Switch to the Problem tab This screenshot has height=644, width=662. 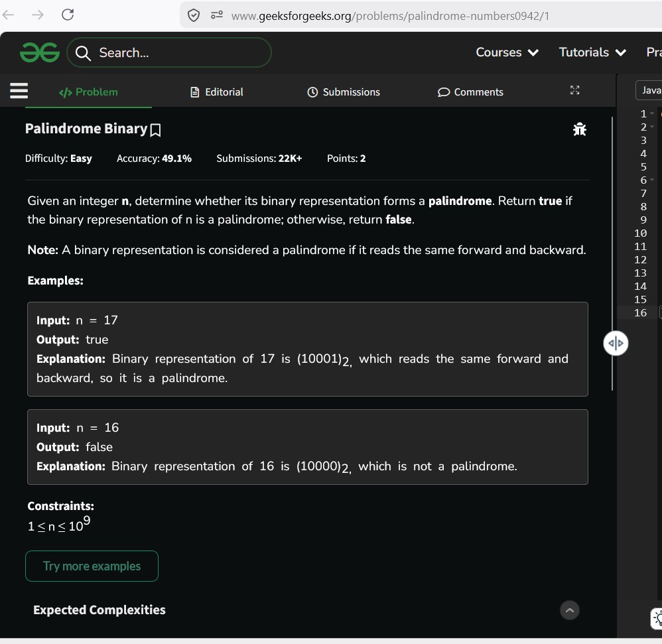pyautogui.click(x=88, y=92)
